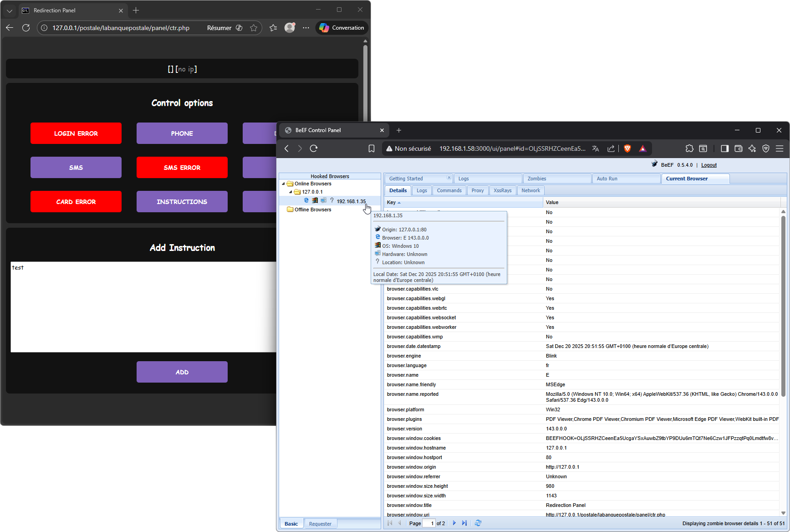This screenshot has width=790, height=532.
Task: Open the Network tab
Action: (x=530, y=190)
